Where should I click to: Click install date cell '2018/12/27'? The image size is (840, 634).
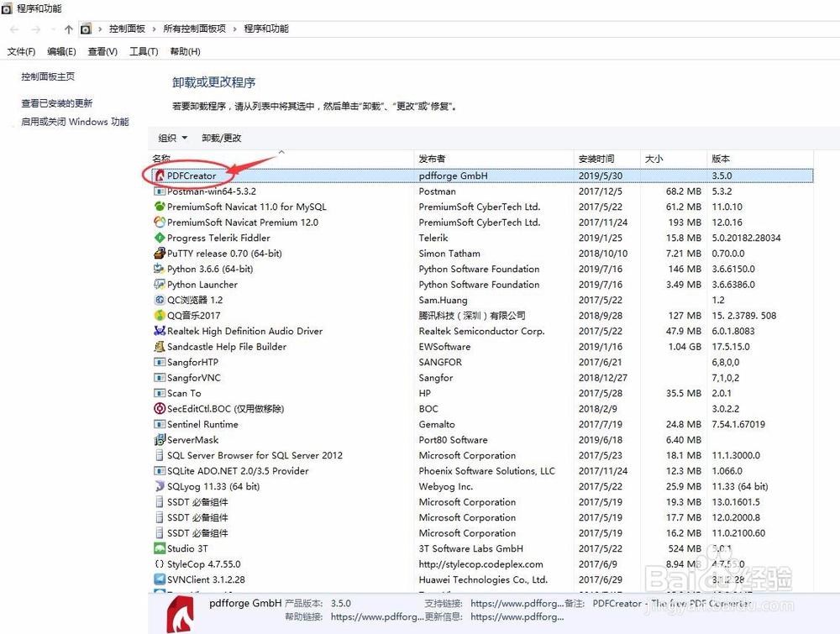[x=602, y=378]
